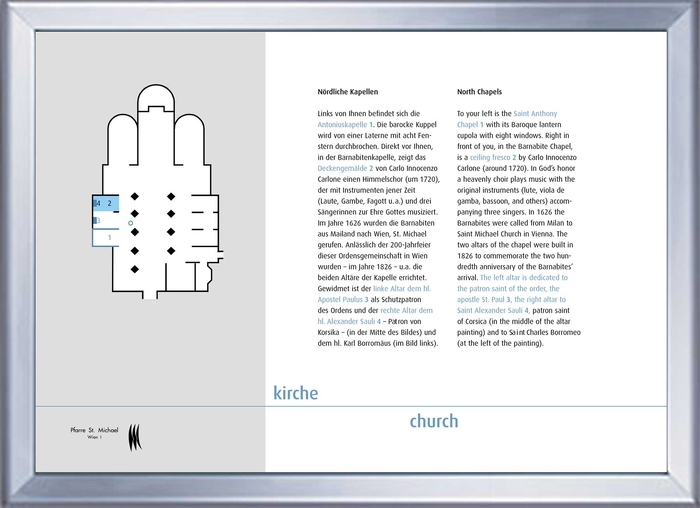Viewport: 700px width, 508px height.
Task: Select marker 4 on the floor plan
Action: coord(97,203)
